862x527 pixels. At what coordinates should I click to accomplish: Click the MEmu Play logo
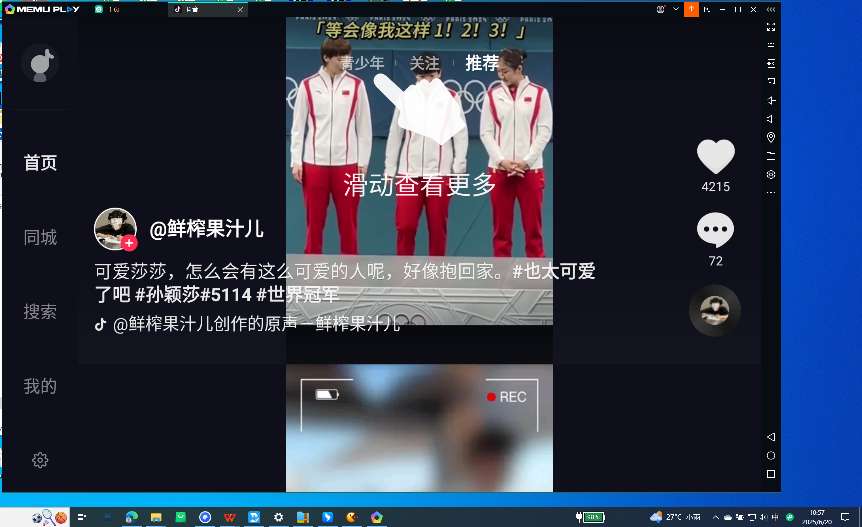pos(42,9)
